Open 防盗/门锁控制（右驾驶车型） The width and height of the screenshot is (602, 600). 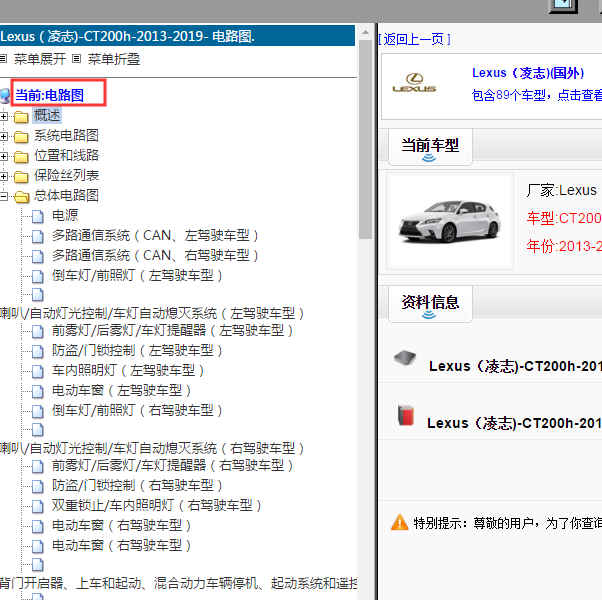(137, 485)
